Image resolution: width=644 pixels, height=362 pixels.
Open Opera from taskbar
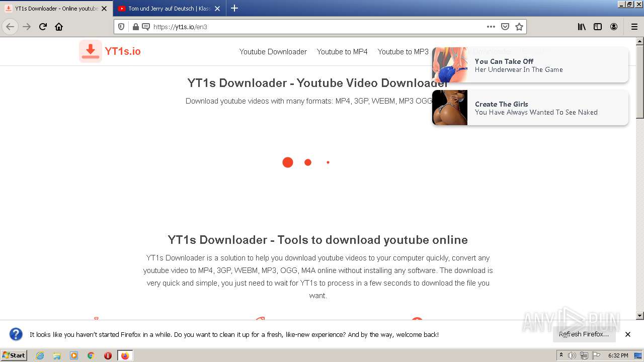pos(108,355)
